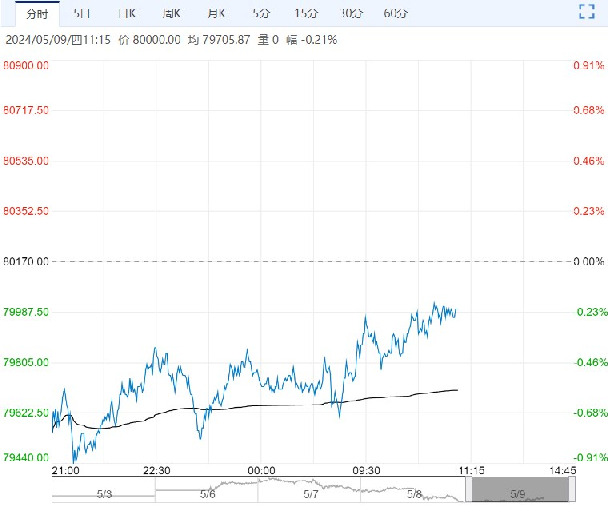Click the 21:00 time axis label

(66, 470)
